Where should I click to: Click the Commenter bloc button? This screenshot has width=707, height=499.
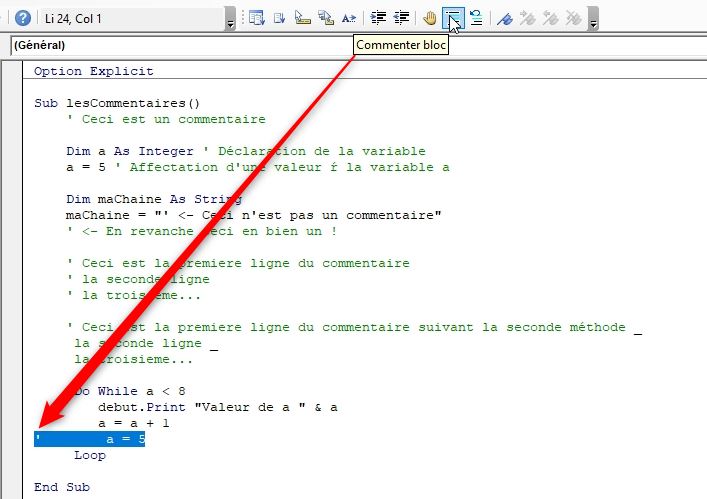pos(454,18)
